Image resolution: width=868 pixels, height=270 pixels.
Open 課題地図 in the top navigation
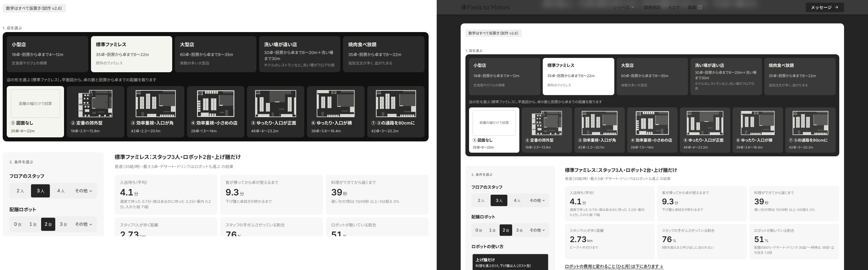[652, 7]
